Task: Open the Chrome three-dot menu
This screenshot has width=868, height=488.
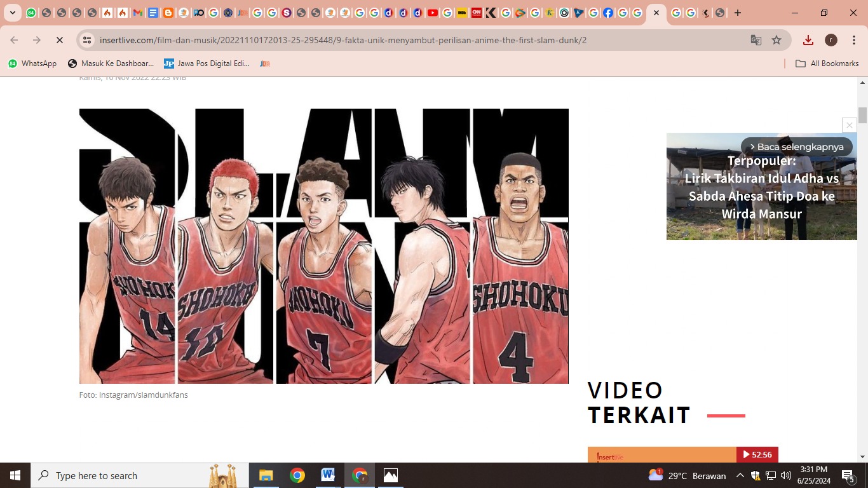Action: pyautogui.click(x=853, y=40)
